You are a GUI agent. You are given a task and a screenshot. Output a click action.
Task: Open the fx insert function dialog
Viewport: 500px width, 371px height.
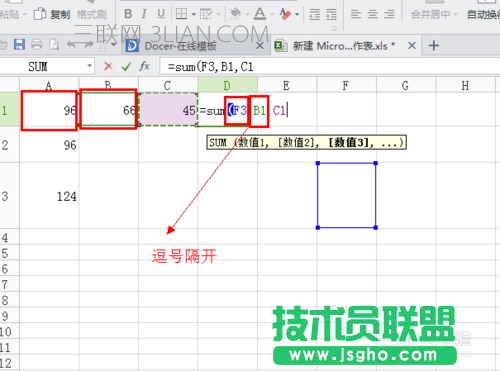tap(144, 66)
